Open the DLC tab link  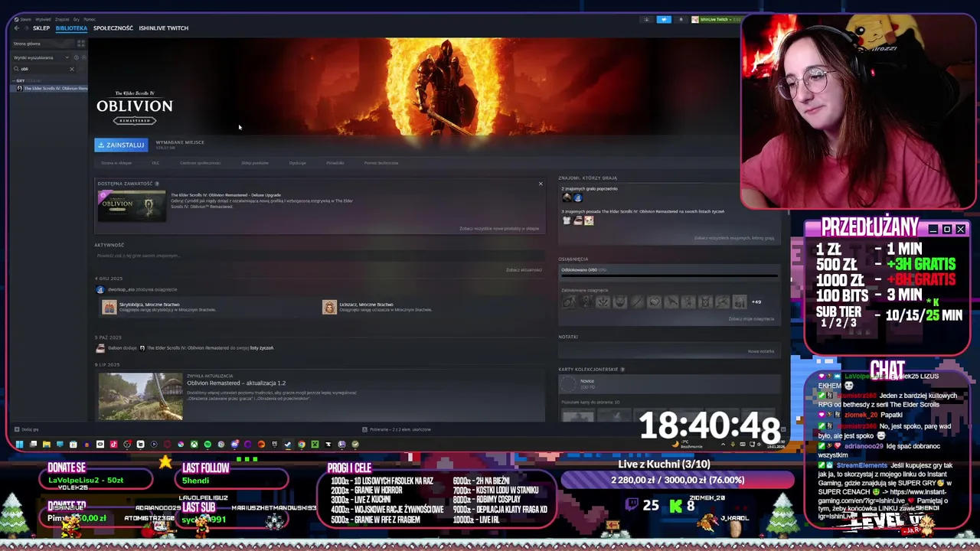(x=155, y=163)
